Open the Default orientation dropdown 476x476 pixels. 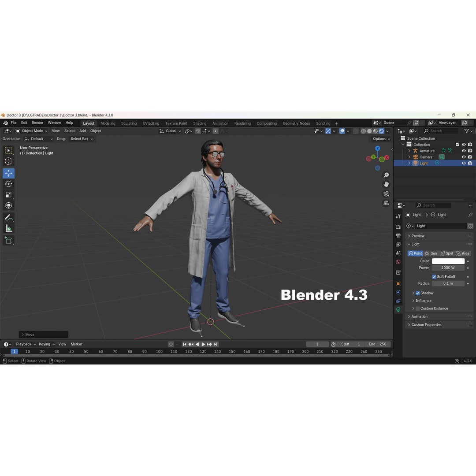point(38,139)
